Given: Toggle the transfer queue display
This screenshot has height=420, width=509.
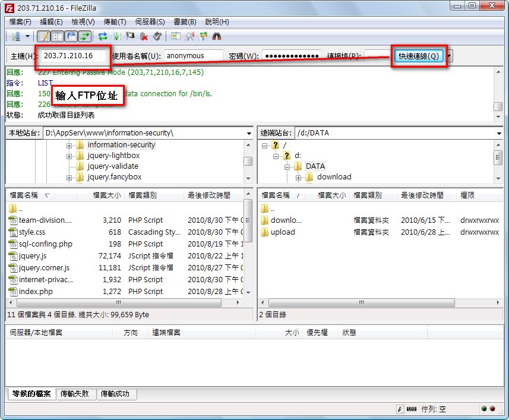Looking at the screenshot, I should click(85, 36).
